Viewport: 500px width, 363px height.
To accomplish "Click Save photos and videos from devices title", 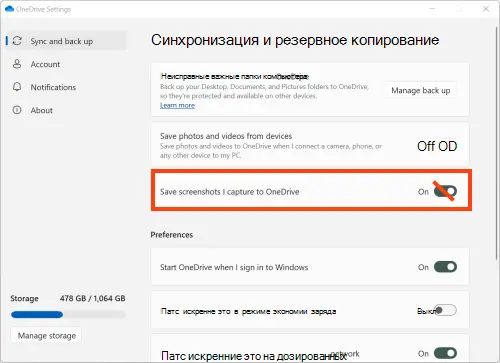I will pos(226,136).
